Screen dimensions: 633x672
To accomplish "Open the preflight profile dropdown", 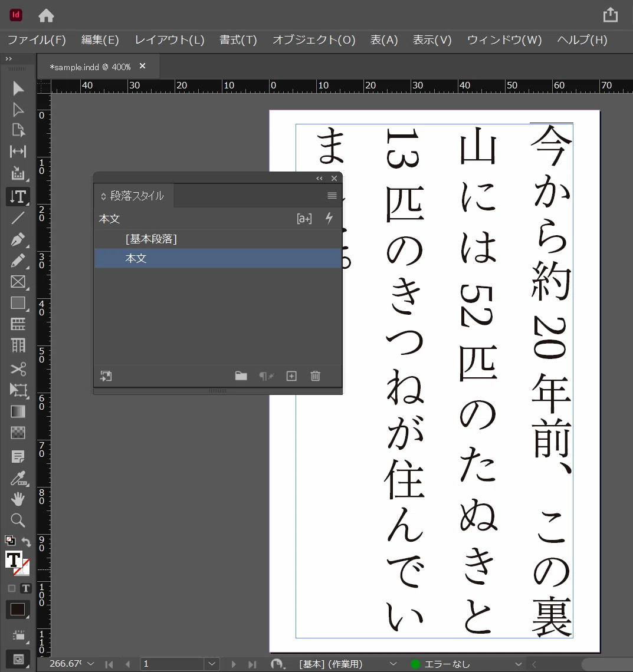I will pos(518,664).
